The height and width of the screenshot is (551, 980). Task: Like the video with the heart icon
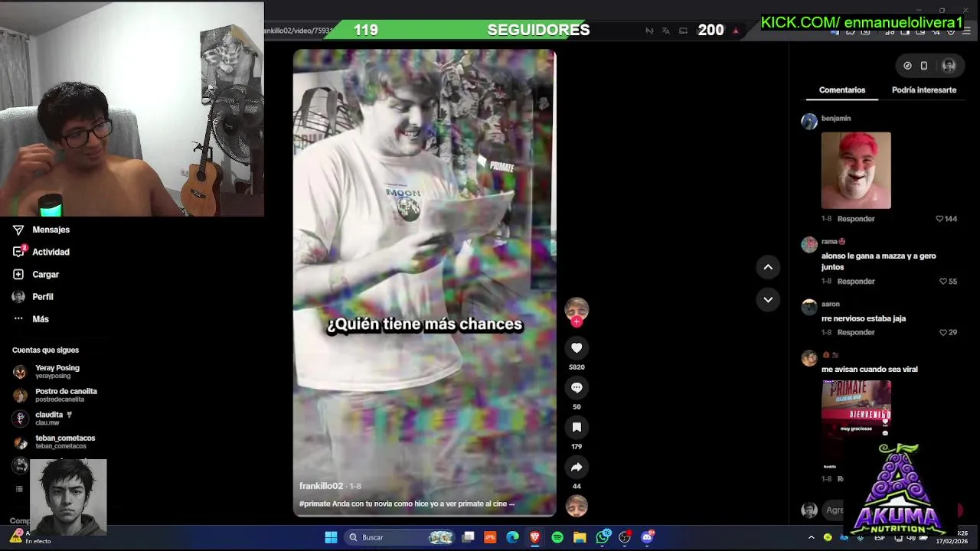577,348
